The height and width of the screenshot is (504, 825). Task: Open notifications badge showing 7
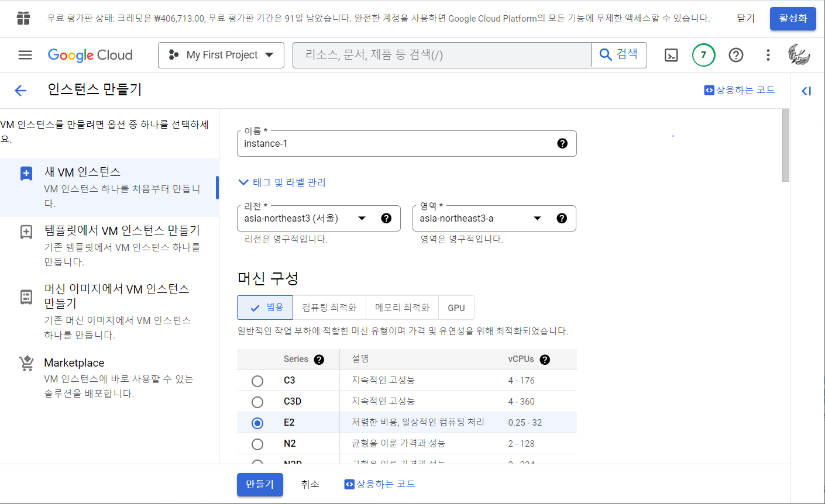pyautogui.click(x=703, y=55)
